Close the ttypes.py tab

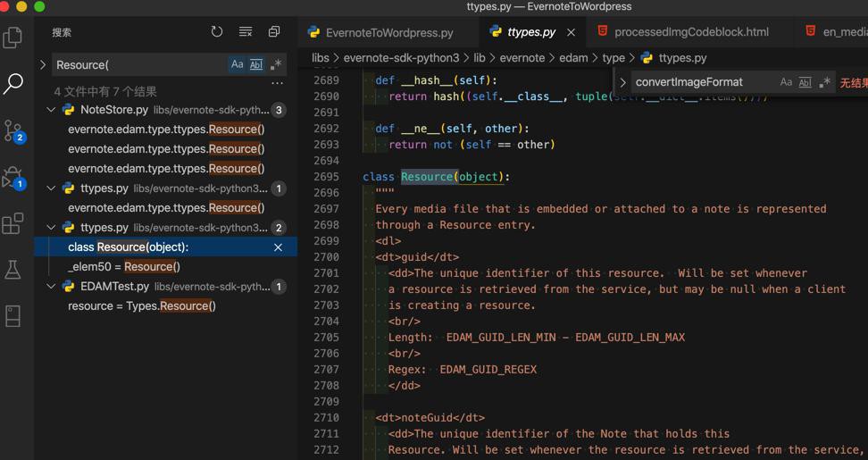pos(572,32)
